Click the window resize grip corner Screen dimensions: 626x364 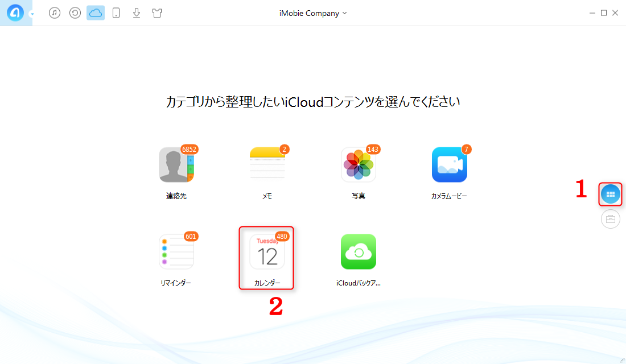point(622,361)
